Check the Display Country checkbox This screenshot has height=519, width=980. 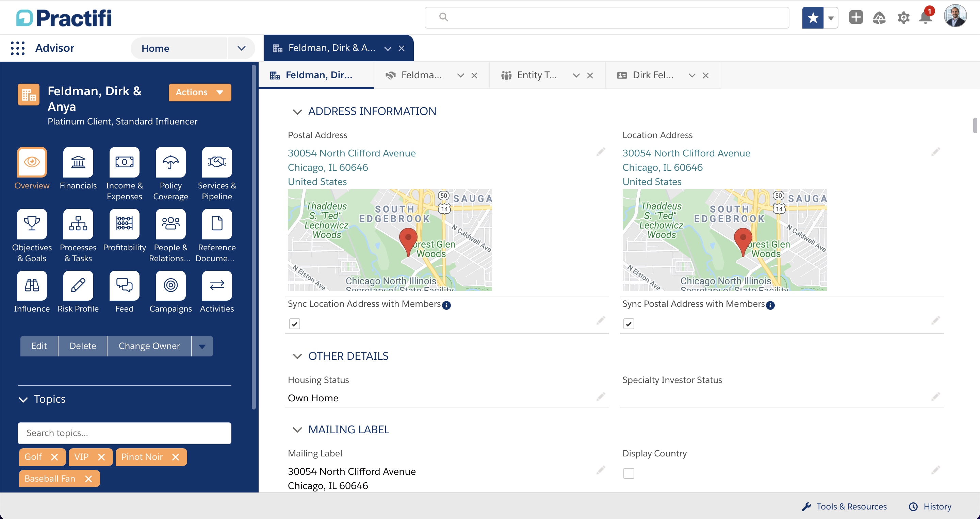pyautogui.click(x=629, y=473)
